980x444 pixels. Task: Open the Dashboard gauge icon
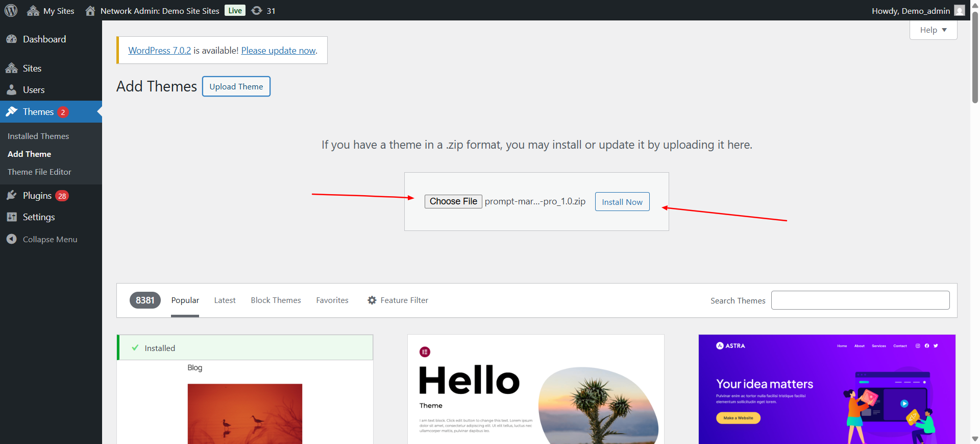pyautogui.click(x=12, y=39)
